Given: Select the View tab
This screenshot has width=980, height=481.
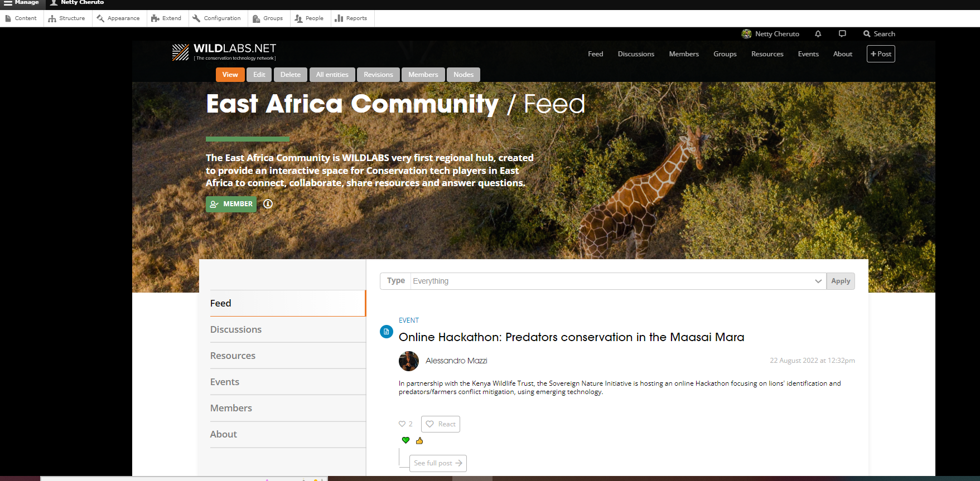Looking at the screenshot, I should (230, 75).
